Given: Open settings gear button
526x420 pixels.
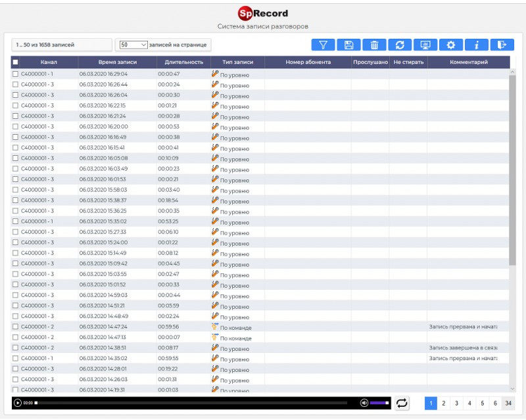Looking at the screenshot, I should point(451,45).
